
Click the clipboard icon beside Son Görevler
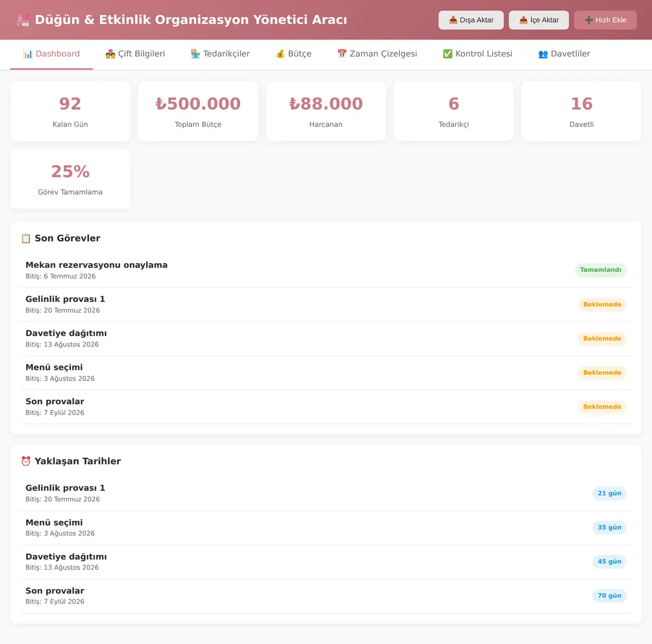[26, 238]
